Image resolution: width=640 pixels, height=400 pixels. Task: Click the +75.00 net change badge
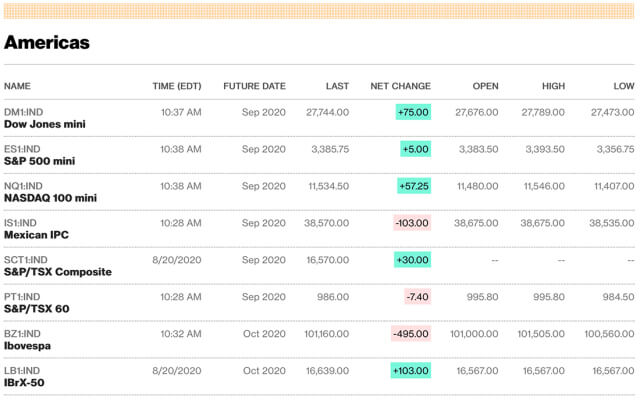click(x=413, y=113)
